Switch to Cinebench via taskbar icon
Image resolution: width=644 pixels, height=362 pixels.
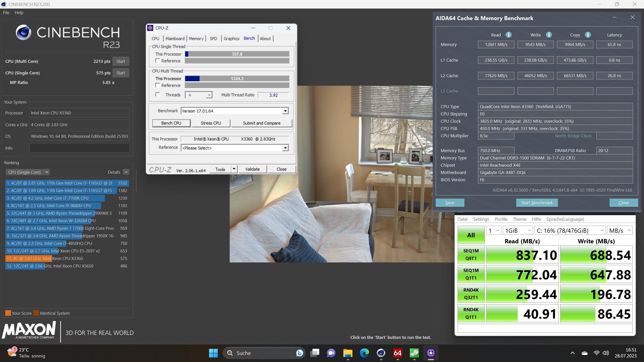pos(381,353)
